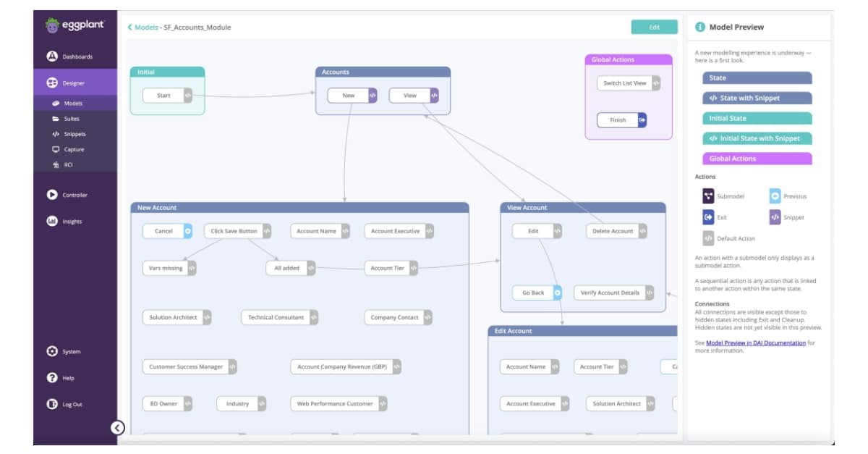Select the Switch List View action node
Viewport: 868px width, 454px height.
coord(629,83)
